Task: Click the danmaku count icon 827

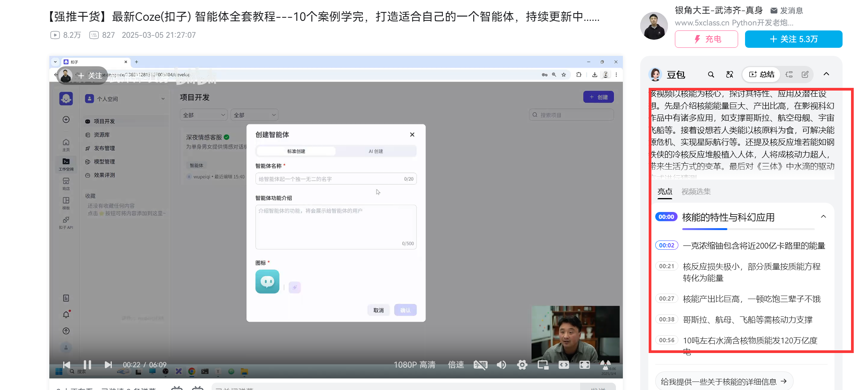Action: (x=94, y=35)
